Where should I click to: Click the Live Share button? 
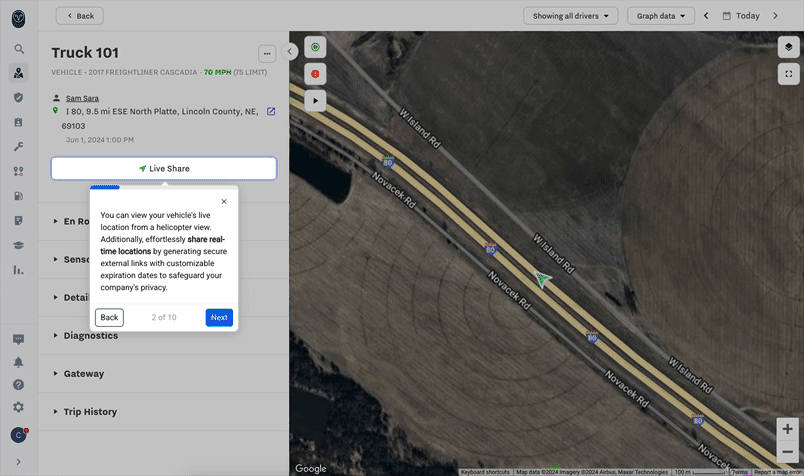[x=164, y=169]
